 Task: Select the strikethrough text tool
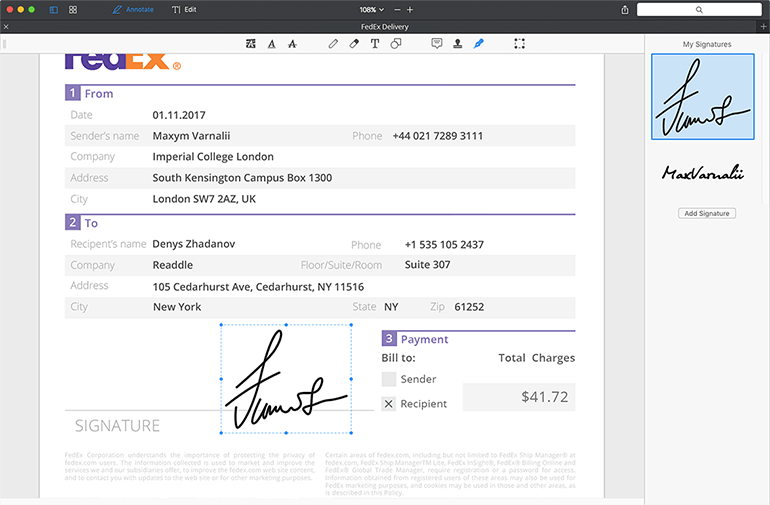pos(292,44)
